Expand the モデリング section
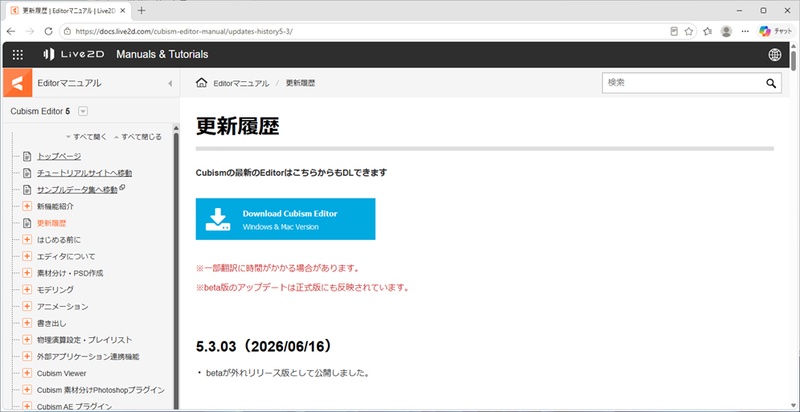The width and height of the screenshot is (800, 412). point(27,290)
